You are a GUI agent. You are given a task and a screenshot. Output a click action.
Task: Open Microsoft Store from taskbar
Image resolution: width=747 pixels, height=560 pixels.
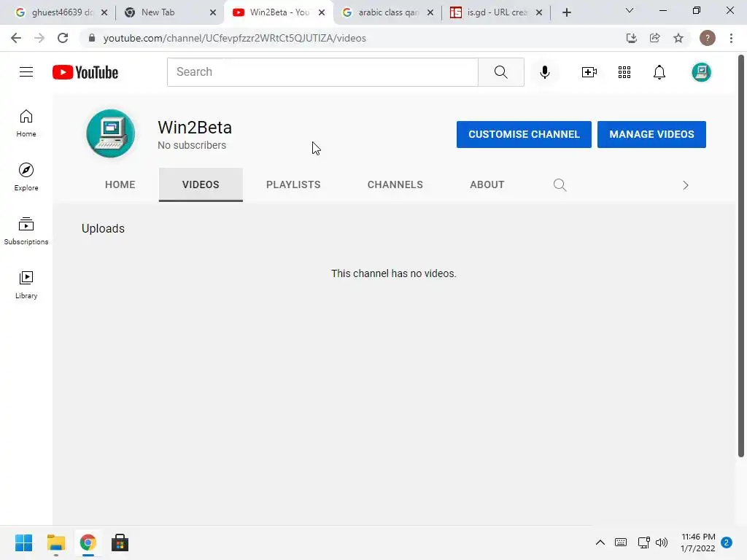tap(120, 542)
